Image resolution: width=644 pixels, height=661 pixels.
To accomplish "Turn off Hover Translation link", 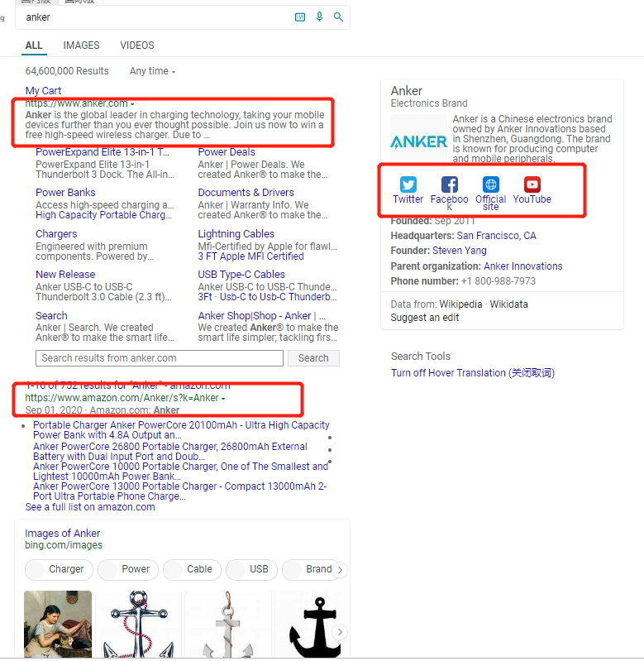I will point(473,373).
